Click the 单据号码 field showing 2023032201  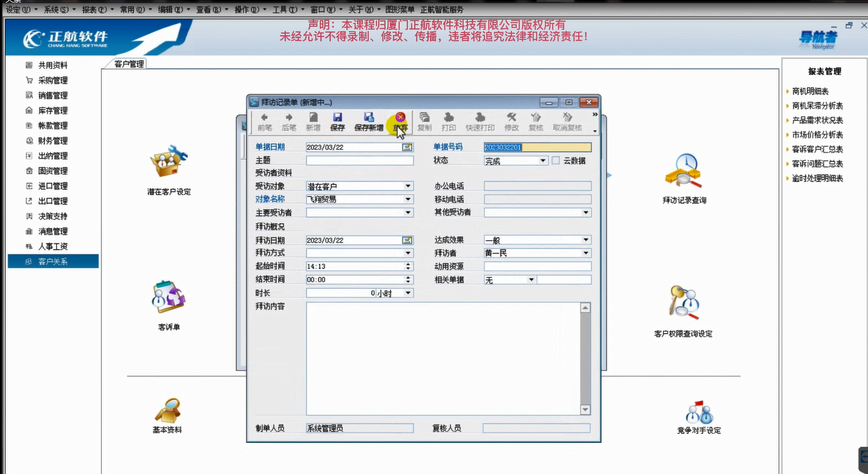coord(537,147)
